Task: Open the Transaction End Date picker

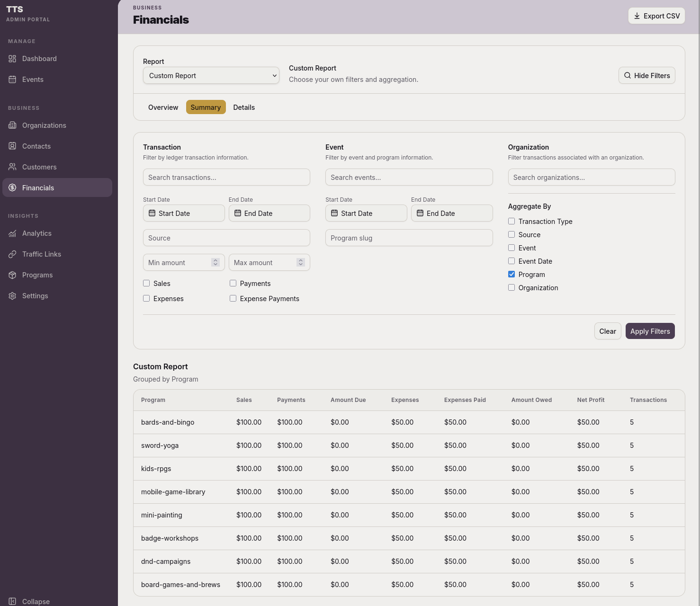Action: [269, 213]
